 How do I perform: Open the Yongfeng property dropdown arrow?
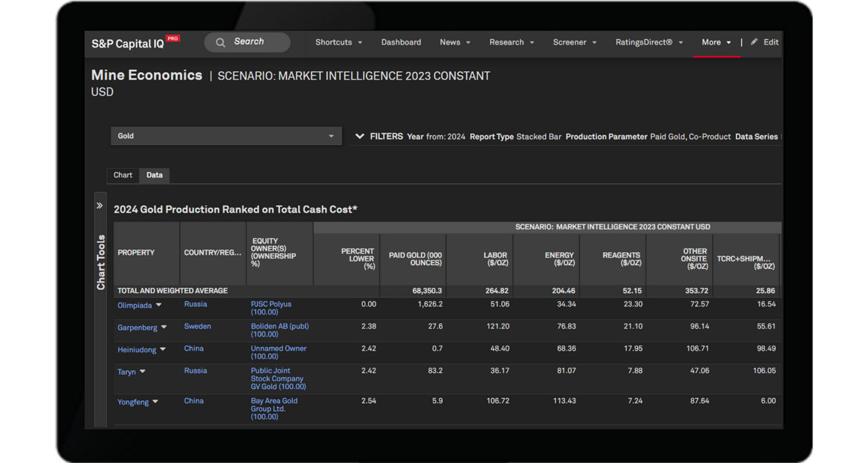(155, 402)
